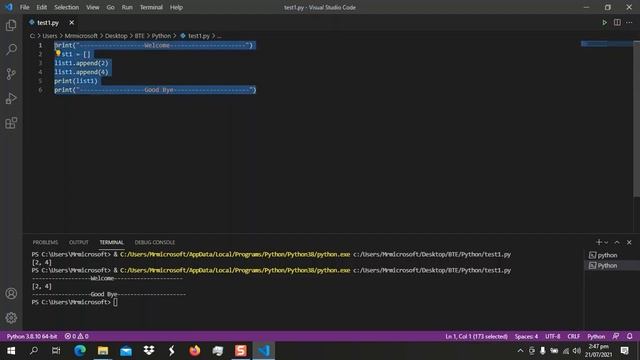This screenshot has width=640, height=360.
Task: Open the Go menu
Action: coord(110,7)
